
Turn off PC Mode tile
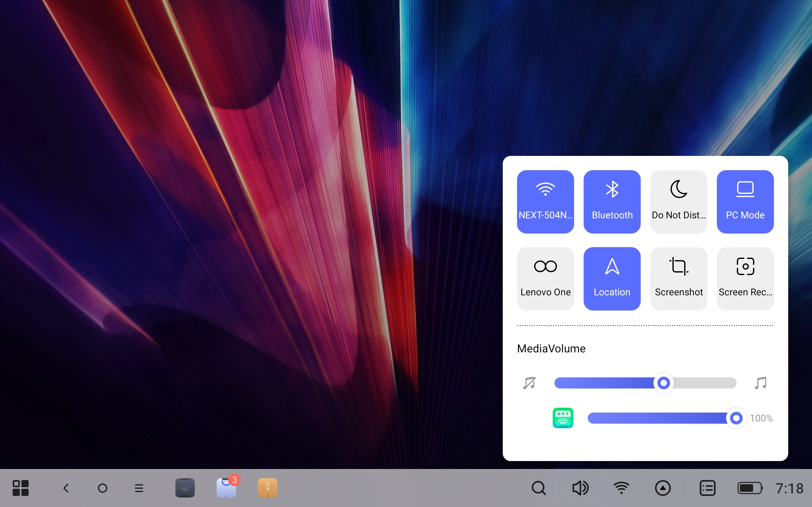click(745, 202)
